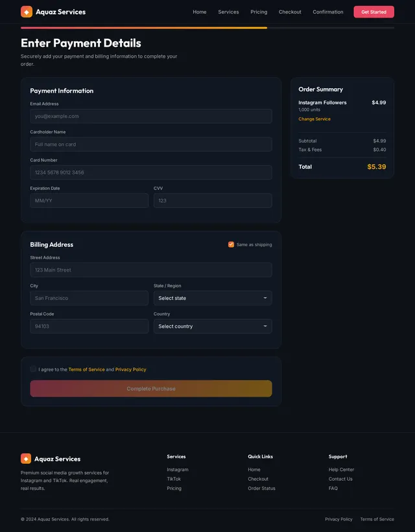
Task: Click the Subtotal row label
Action: 307,141
